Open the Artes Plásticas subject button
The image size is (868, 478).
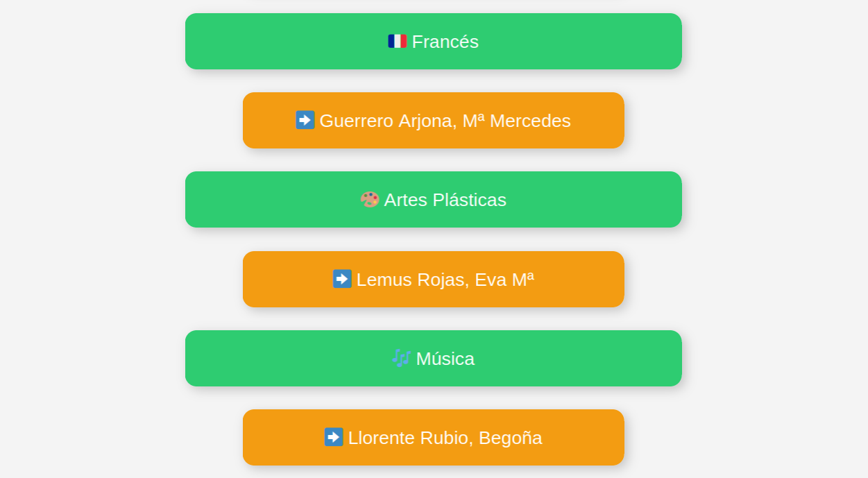[x=434, y=199]
